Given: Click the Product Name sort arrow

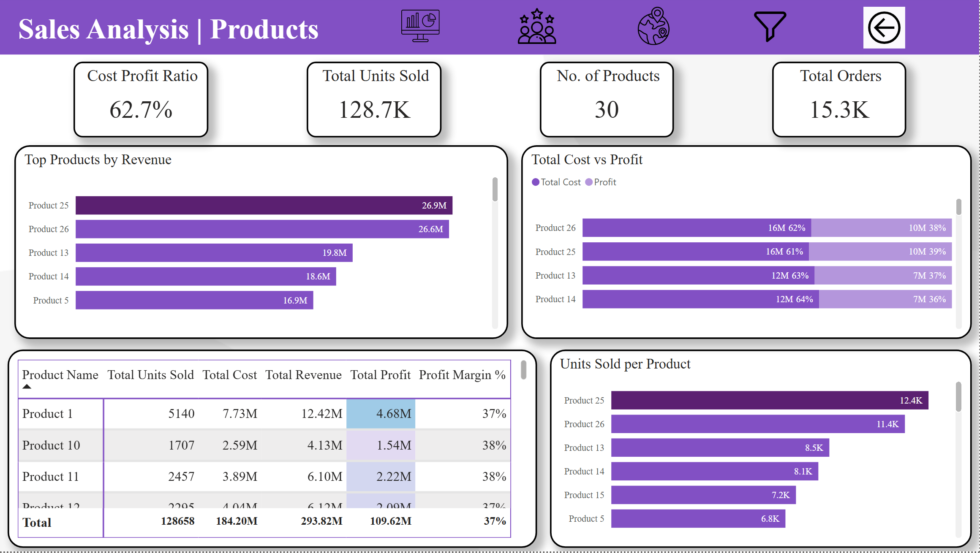Looking at the screenshot, I should tap(27, 387).
